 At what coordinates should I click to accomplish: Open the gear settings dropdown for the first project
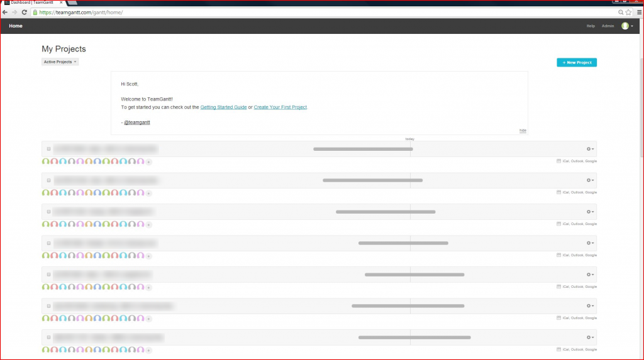pyautogui.click(x=590, y=149)
